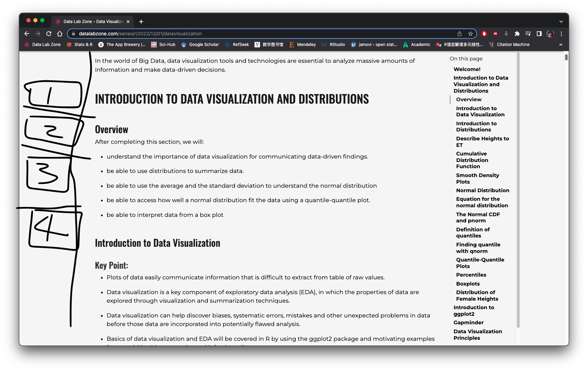Toggle the browser side panel
Image resolution: width=588 pixels, height=371 pixels.
tap(539, 34)
